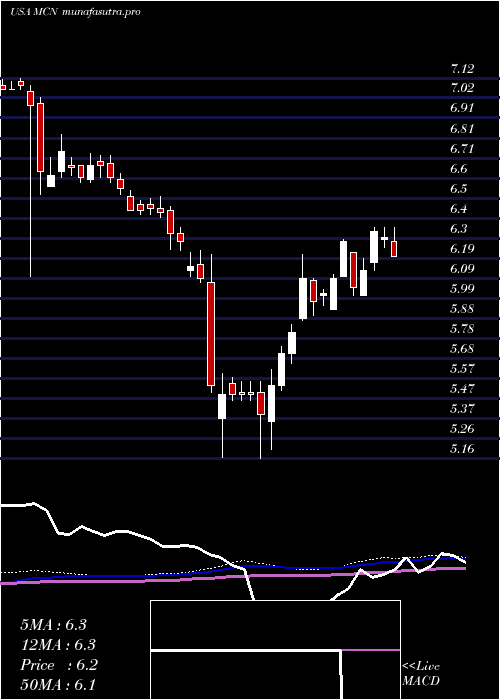Click the 6.91 price axis label
Screen dimensions: 500x700
pos(462,108)
